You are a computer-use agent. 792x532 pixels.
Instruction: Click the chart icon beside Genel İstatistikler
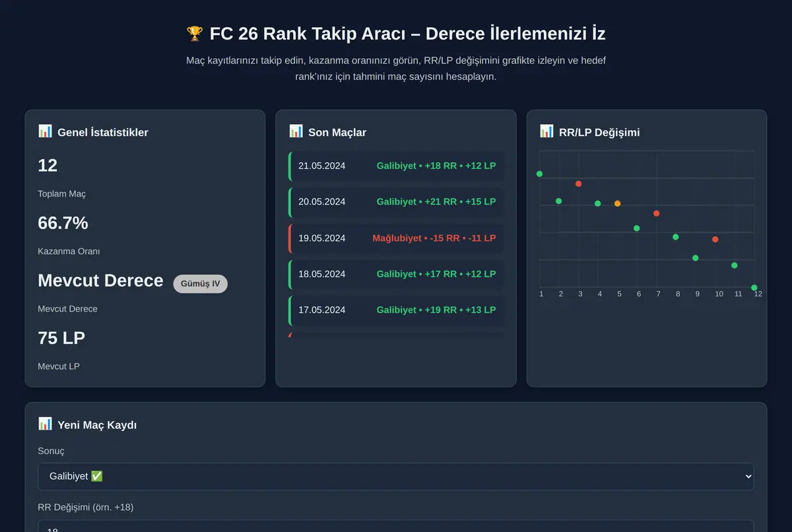click(x=45, y=131)
